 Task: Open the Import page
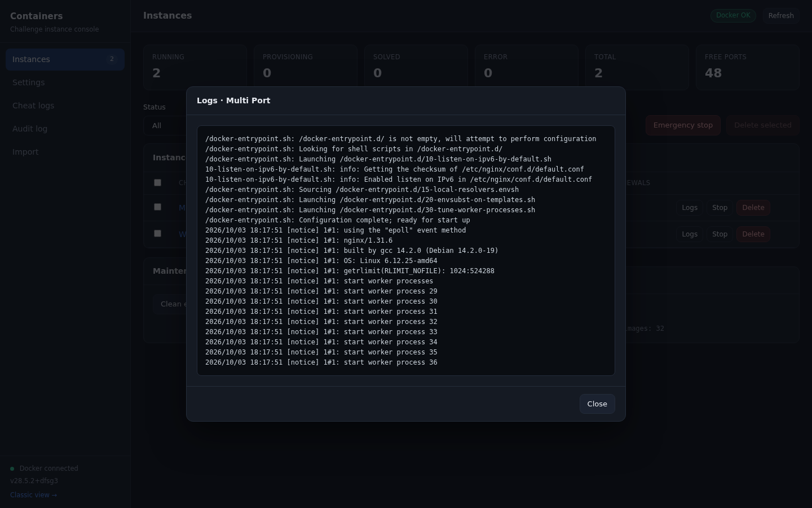[65, 152]
